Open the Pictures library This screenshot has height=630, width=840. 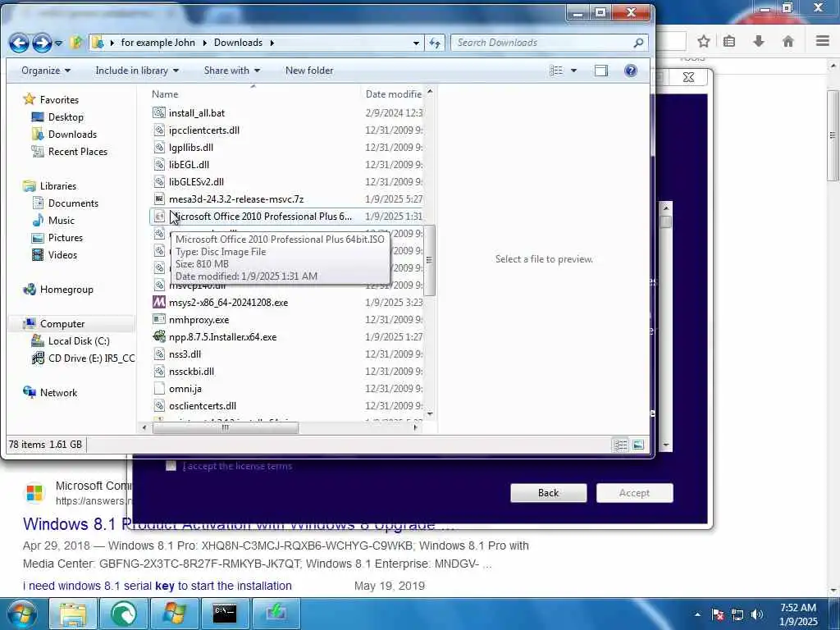[x=66, y=237]
